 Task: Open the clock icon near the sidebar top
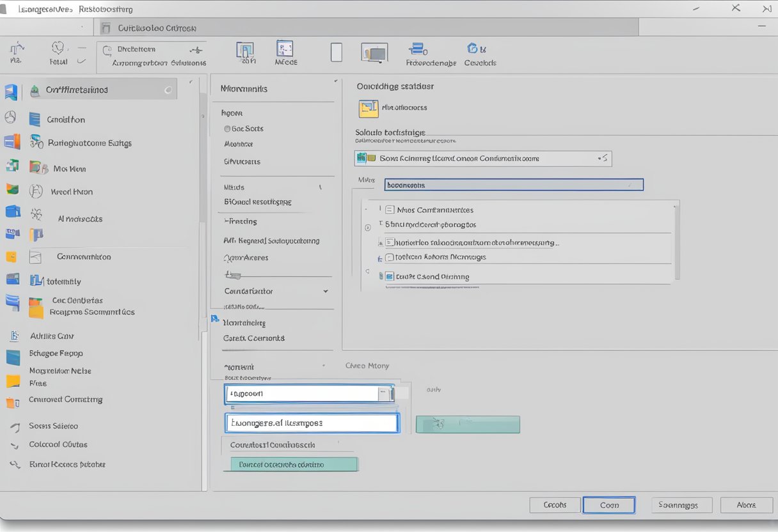pyautogui.click(x=11, y=116)
